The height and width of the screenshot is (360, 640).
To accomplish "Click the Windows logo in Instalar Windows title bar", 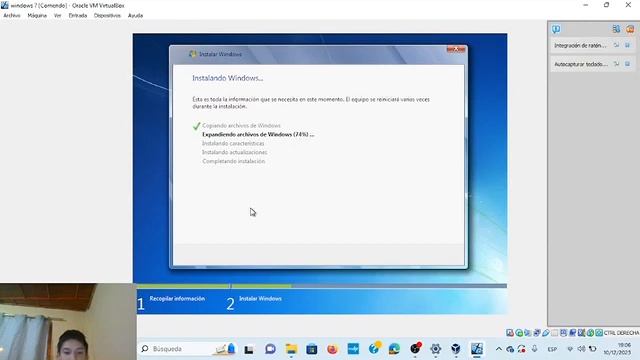I will [x=192, y=54].
